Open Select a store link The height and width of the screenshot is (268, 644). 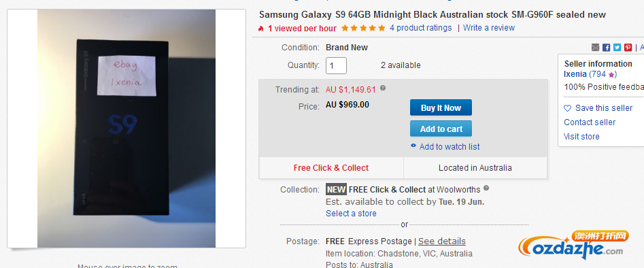[x=351, y=214]
